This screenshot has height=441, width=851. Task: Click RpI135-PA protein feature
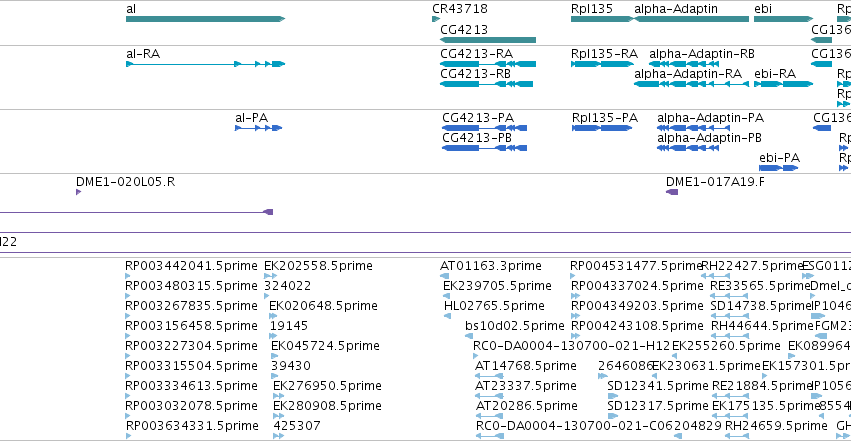(x=602, y=128)
